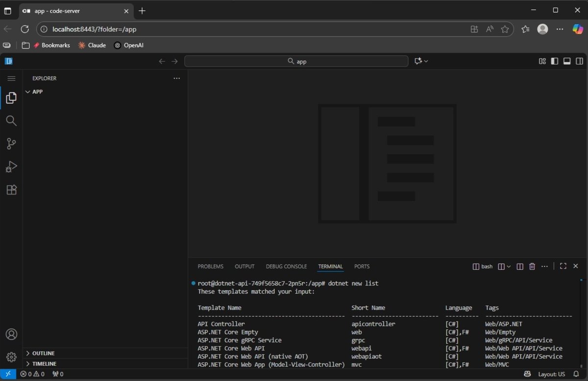The image size is (588, 381).
Task: Select the Source Control icon
Action: point(11,143)
